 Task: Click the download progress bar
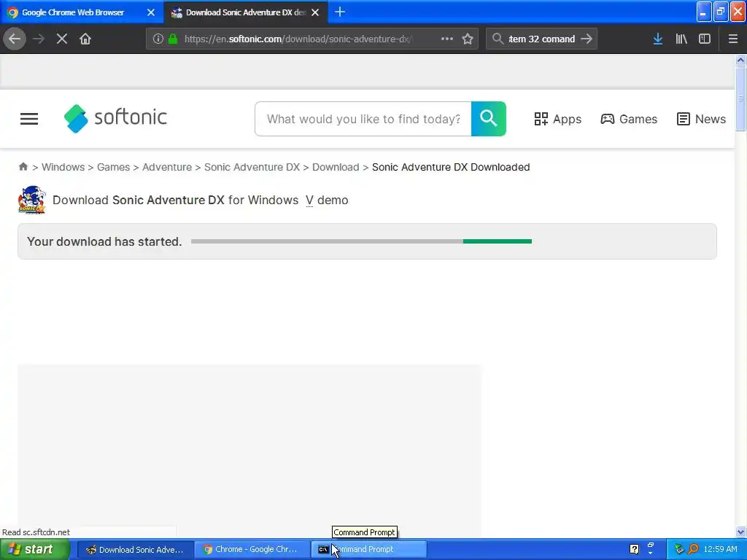361,241
